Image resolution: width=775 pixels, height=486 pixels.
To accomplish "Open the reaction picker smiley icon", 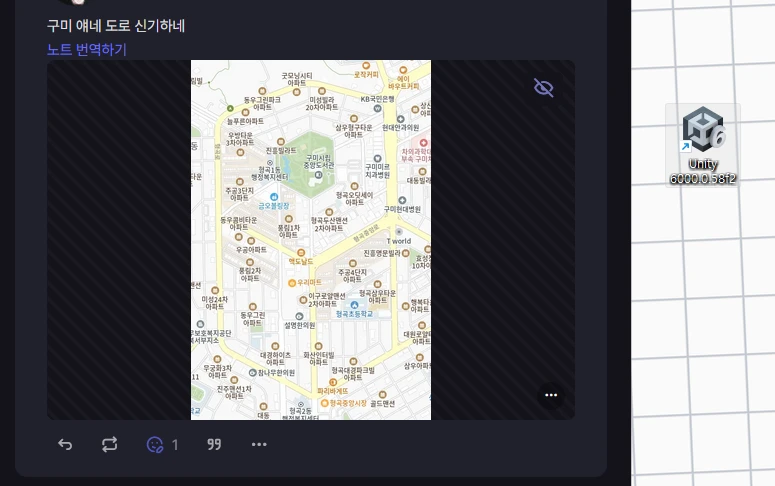I will coord(155,444).
